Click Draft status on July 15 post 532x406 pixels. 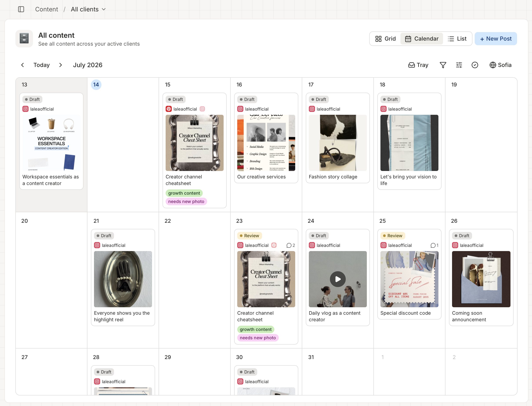click(175, 99)
